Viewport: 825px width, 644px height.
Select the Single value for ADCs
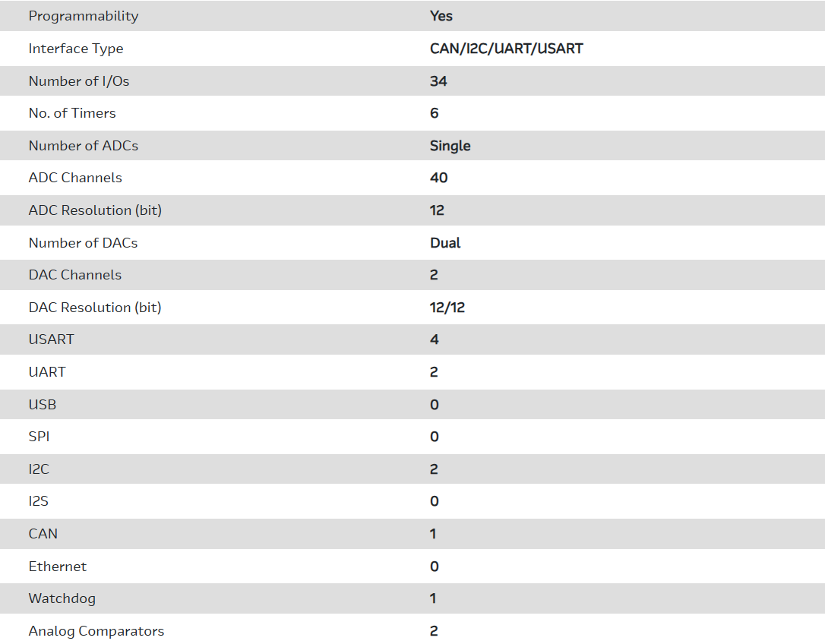pos(450,146)
